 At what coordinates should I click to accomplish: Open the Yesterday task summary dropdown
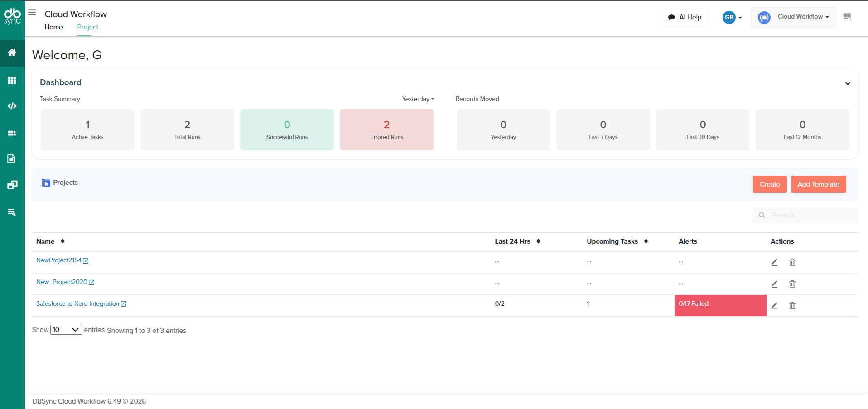pyautogui.click(x=418, y=99)
